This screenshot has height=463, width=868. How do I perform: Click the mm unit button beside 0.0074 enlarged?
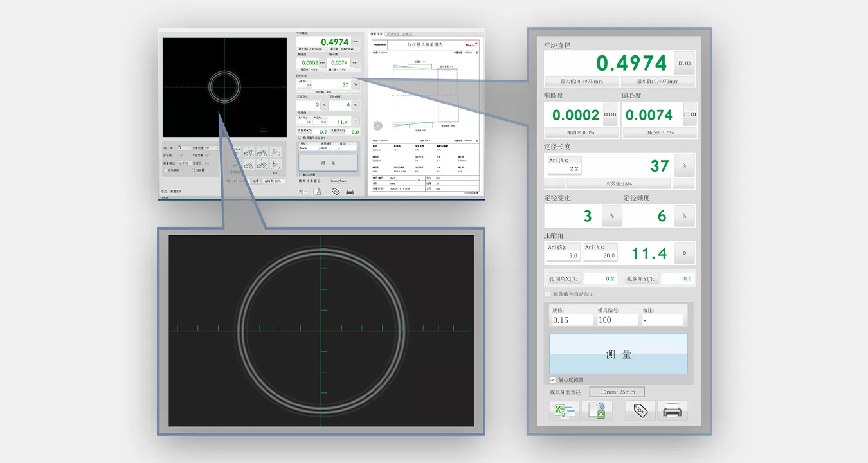pyautogui.click(x=689, y=114)
